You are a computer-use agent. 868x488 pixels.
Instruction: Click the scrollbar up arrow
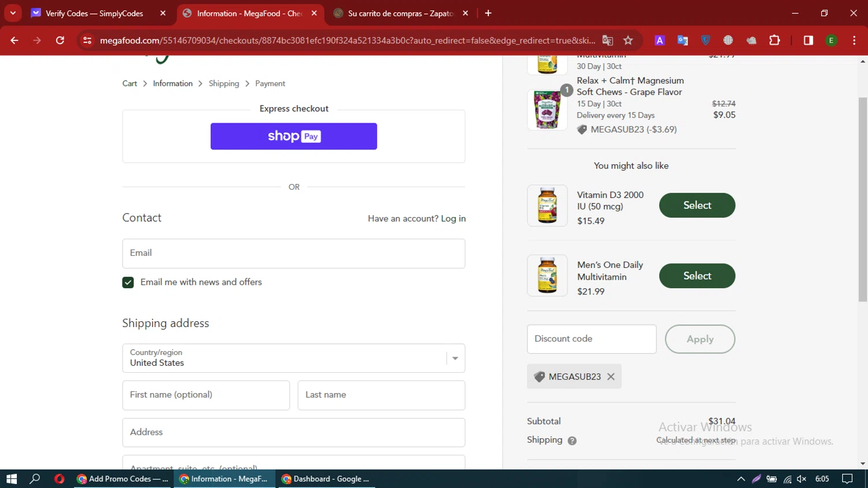click(863, 61)
